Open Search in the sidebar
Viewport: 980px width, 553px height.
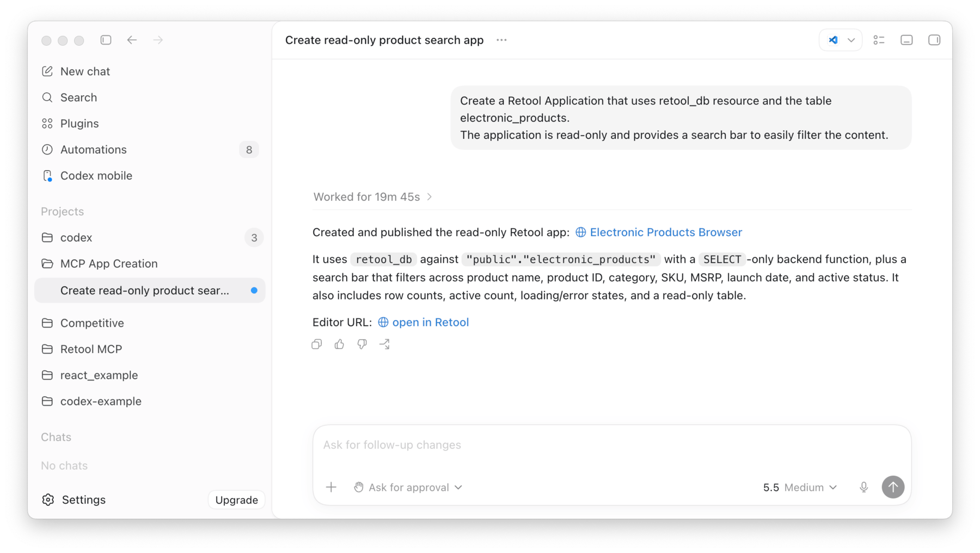[x=150, y=97]
